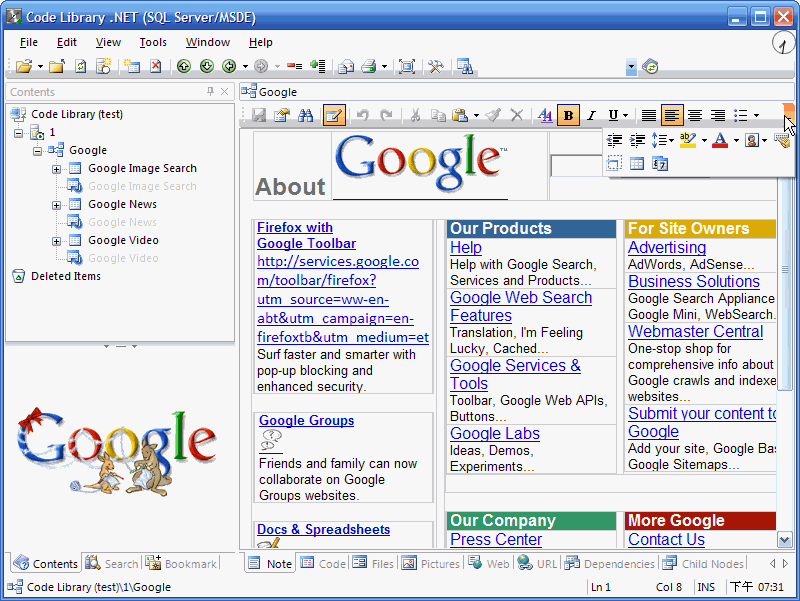Click the insert picture portrait icon
Viewport: 800px width, 601px height.
coord(751,140)
